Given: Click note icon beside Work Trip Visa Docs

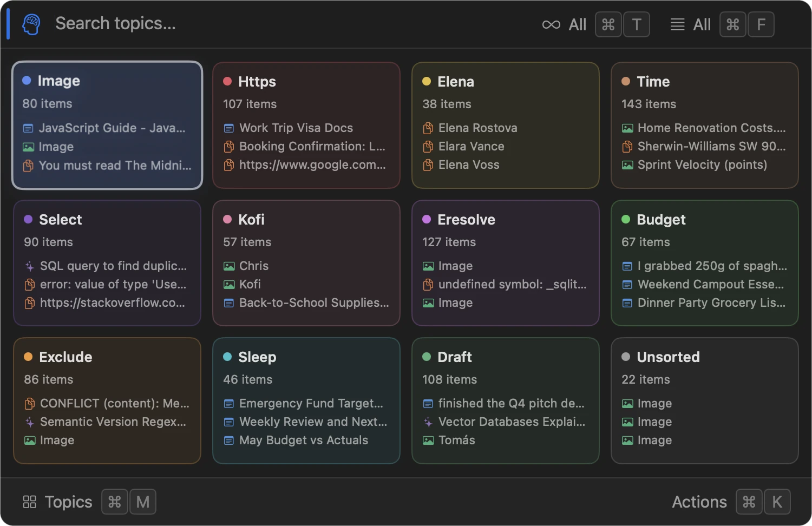Looking at the screenshot, I should click(x=229, y=128).
